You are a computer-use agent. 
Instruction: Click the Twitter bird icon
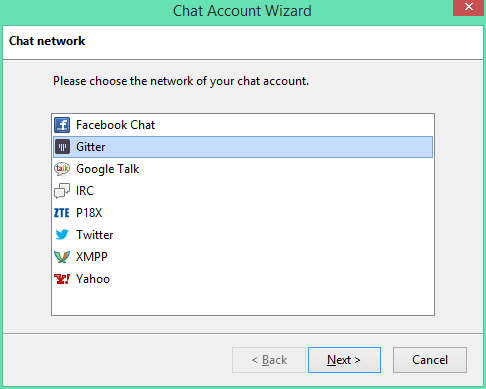[62, 235]
